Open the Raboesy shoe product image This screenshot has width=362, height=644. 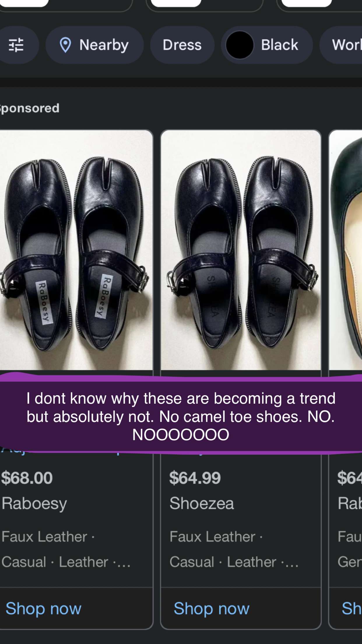pos(76,250)
